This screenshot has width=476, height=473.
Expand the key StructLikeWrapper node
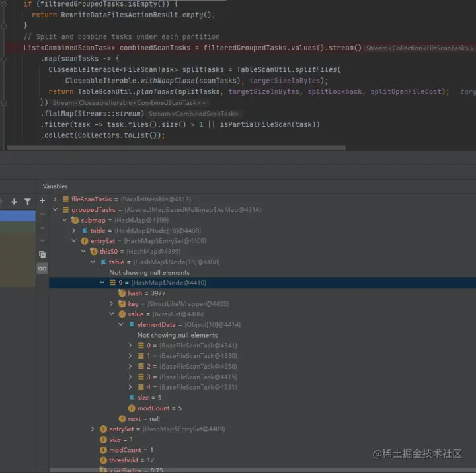tap(112, 303)
